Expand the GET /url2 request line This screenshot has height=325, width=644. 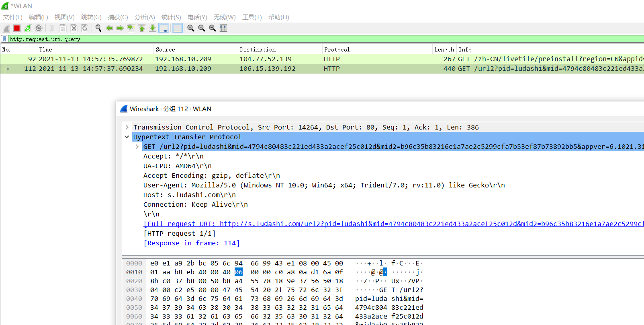[137, 146]
